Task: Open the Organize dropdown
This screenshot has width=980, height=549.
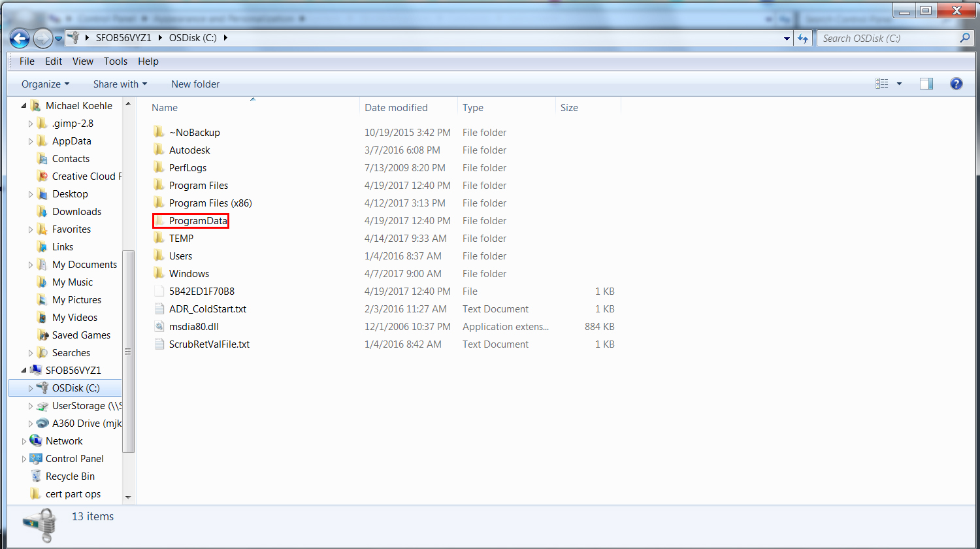Action: (45, 84)
